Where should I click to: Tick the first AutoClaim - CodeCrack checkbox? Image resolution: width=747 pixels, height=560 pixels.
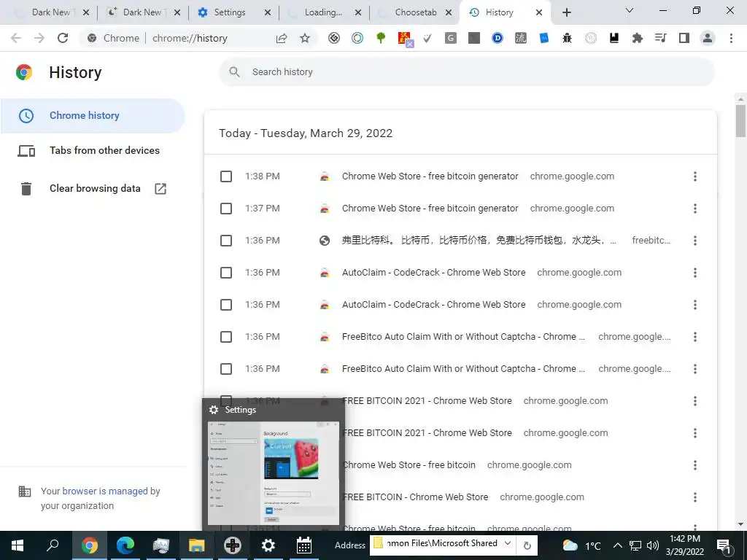[x=226, y=273]
